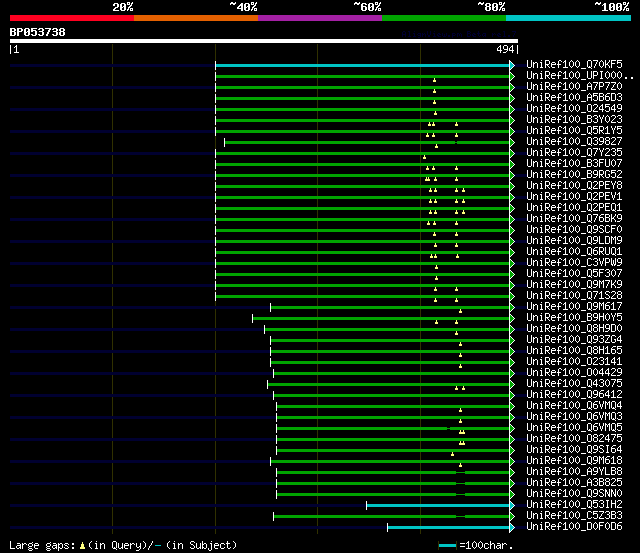Open the UniRef100_Q5R1Y5 hit label
This screenshot has height=553, width=640.
click(574, 131)
